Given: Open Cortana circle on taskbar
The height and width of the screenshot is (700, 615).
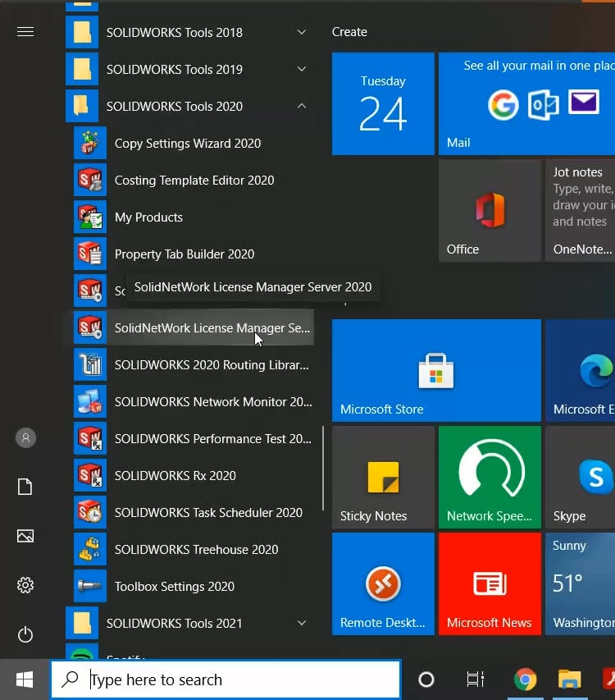Looking at the screenshot, I should click(x=426, y=679).
